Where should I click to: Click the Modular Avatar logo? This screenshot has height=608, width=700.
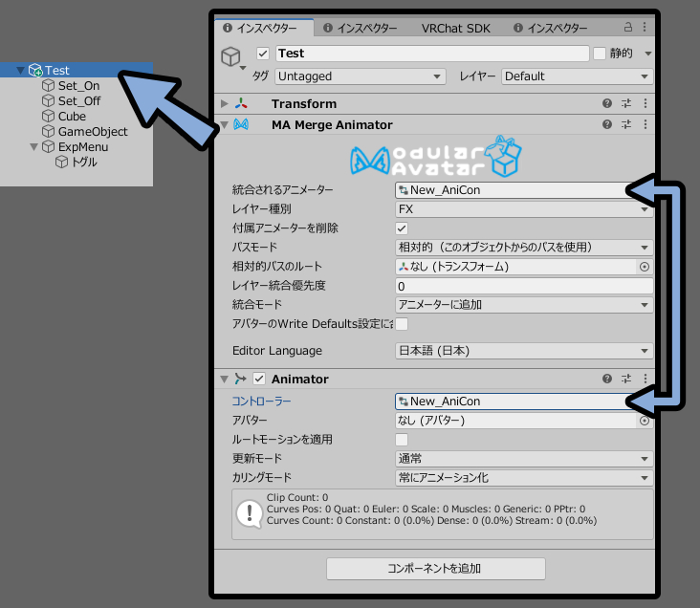[x=436, y=157]
